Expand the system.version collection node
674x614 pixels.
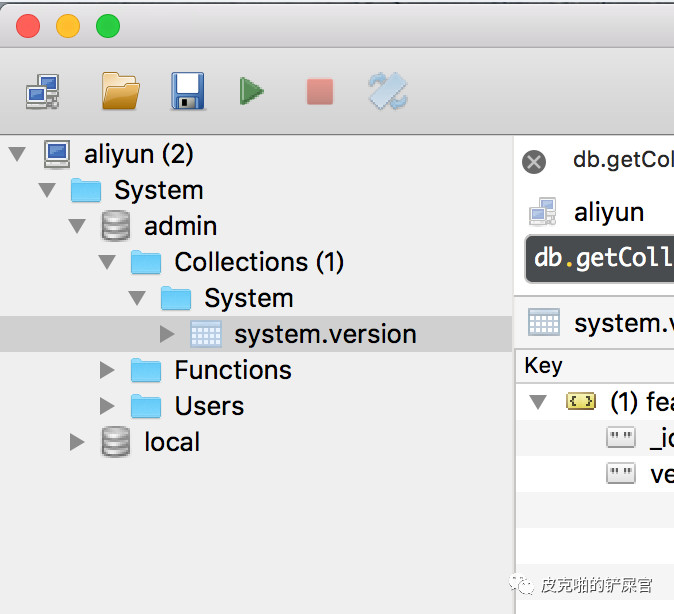(x=167, y=334)
